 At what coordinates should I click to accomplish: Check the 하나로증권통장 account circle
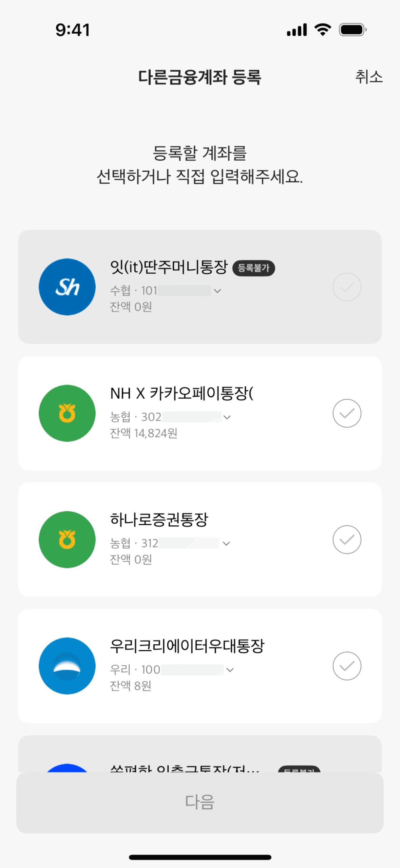(x=347, y=540)
